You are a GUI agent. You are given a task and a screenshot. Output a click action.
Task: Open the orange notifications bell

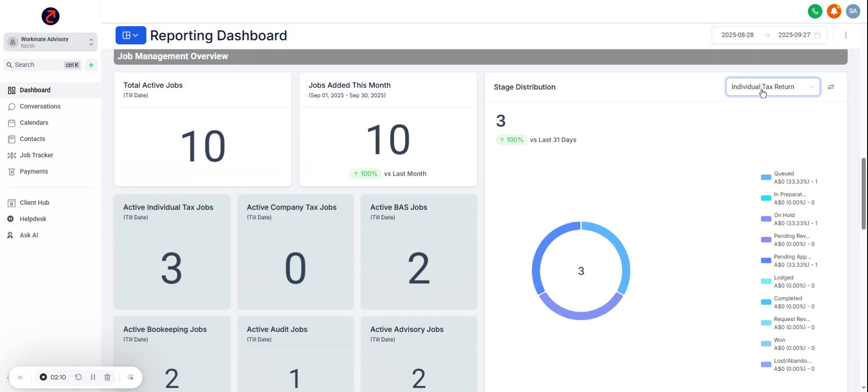[834, 11]
